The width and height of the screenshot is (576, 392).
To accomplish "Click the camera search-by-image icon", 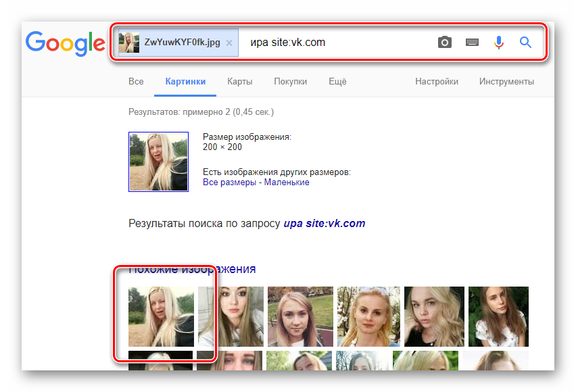I will (x=444, y=43).
